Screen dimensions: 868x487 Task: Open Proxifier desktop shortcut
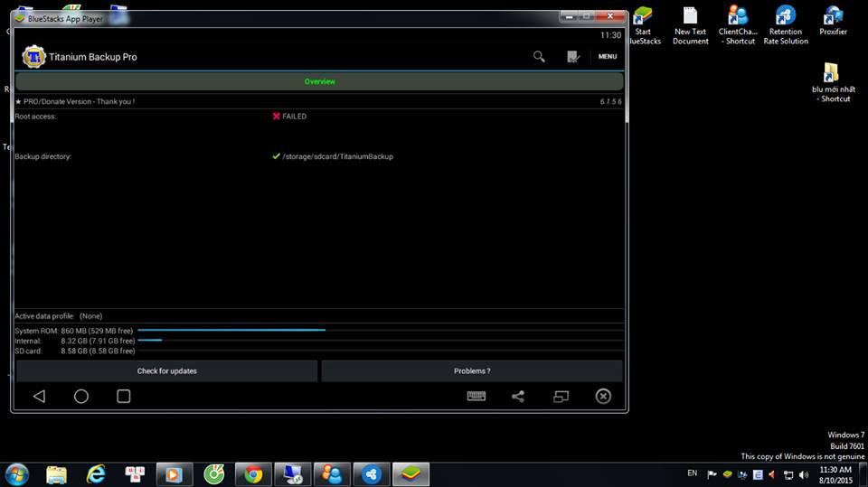point(833,21)
